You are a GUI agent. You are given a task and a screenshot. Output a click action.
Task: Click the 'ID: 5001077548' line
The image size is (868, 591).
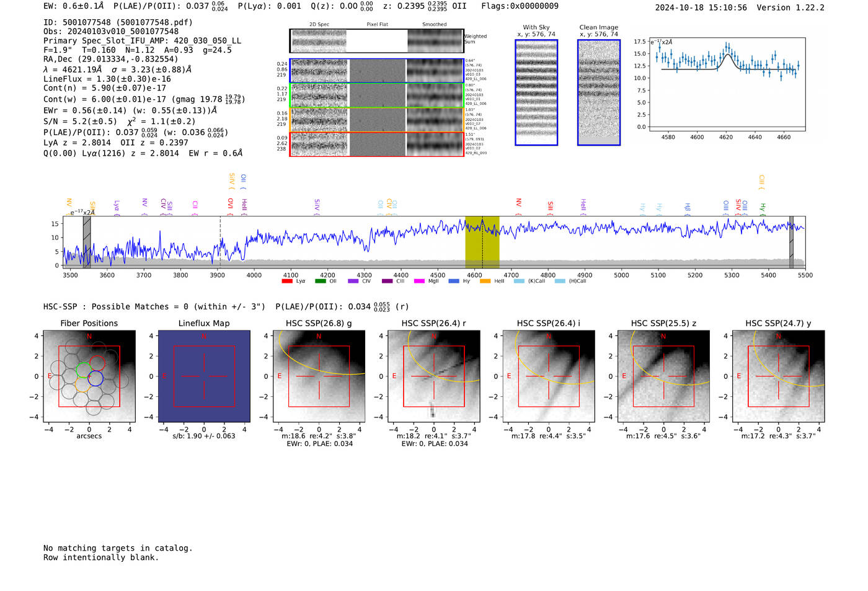(118, 22)
